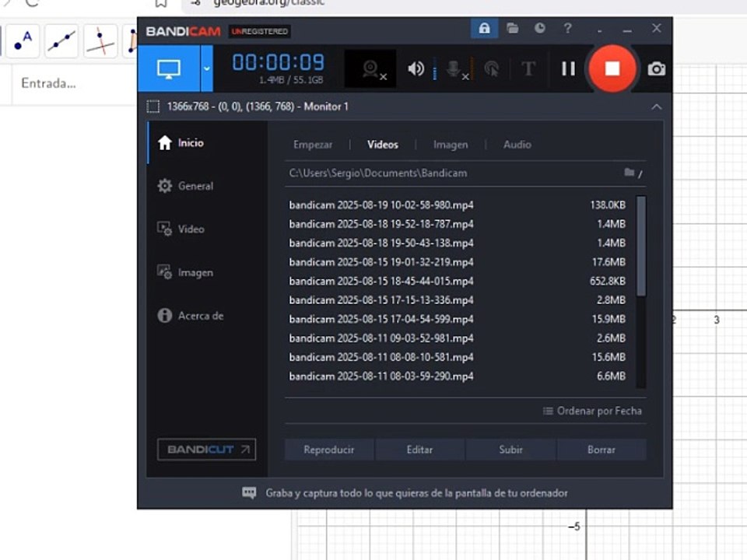Click the capture area rectangle icon
This screenshot has height=560, width=747.
(x=153, y=107)
